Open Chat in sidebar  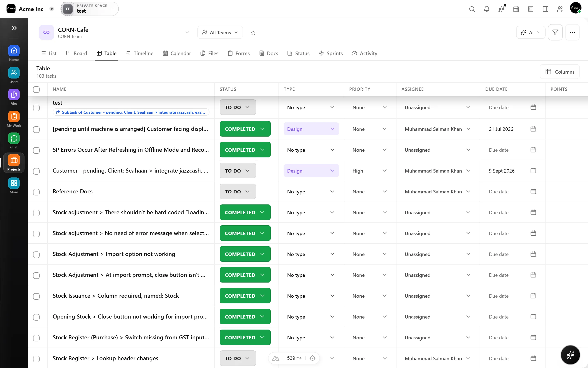coord(14,141)
